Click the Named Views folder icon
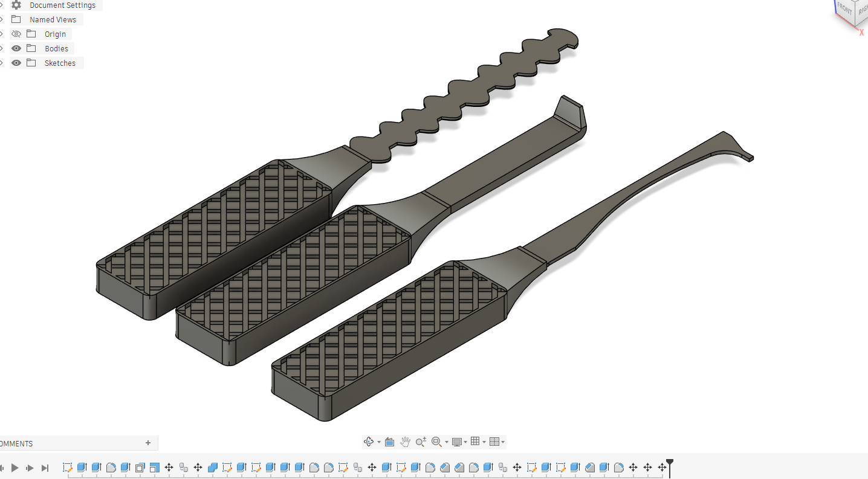 (16, 19)
